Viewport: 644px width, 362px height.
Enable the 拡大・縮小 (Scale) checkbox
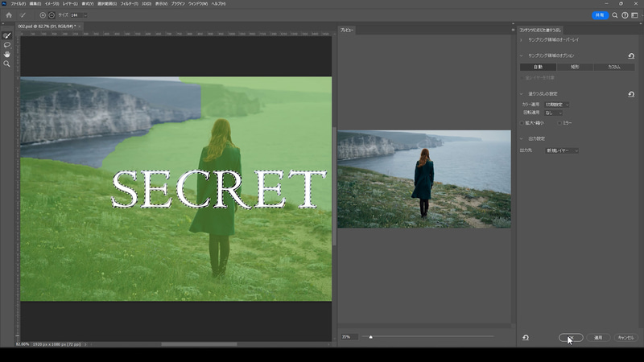pyautogui.click(x=522, y=123)
